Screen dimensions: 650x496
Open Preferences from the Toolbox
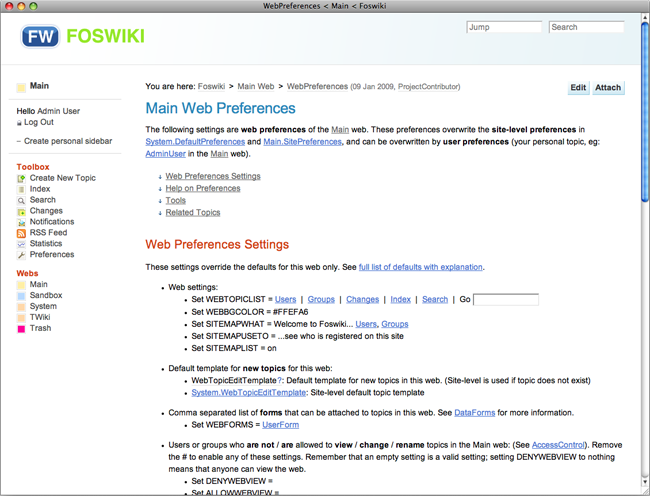[52, 254]
